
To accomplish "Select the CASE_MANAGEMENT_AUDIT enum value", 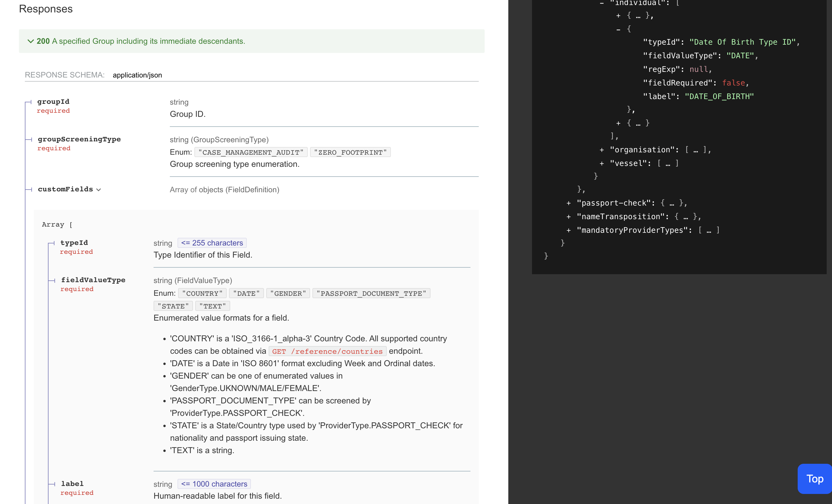I will click(x=251, y=152).
